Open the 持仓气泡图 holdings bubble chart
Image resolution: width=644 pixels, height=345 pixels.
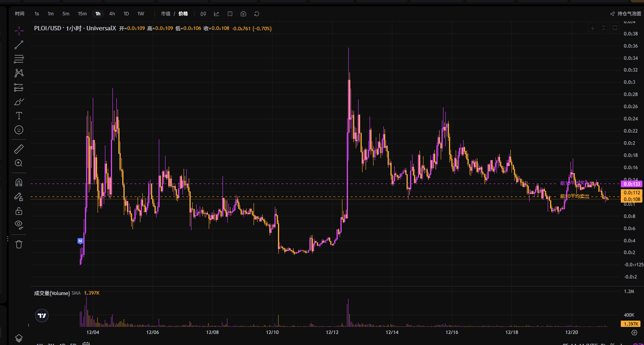click(625, 13)
